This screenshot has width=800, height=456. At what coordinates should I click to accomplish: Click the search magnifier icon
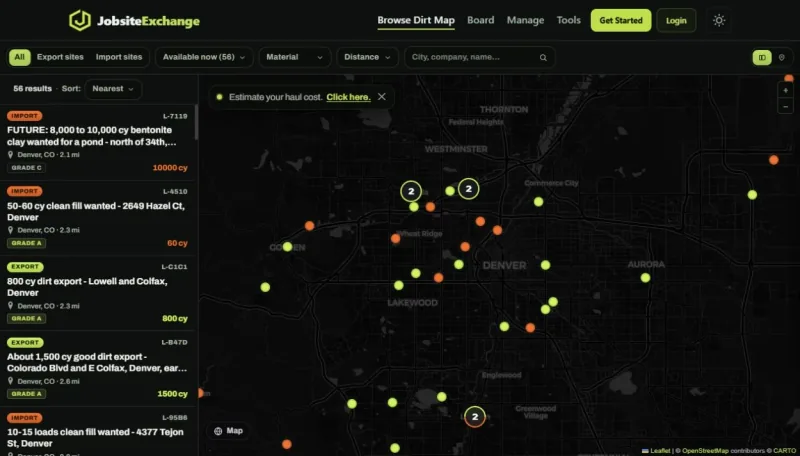pyautogui.click(x=543, y=58)
